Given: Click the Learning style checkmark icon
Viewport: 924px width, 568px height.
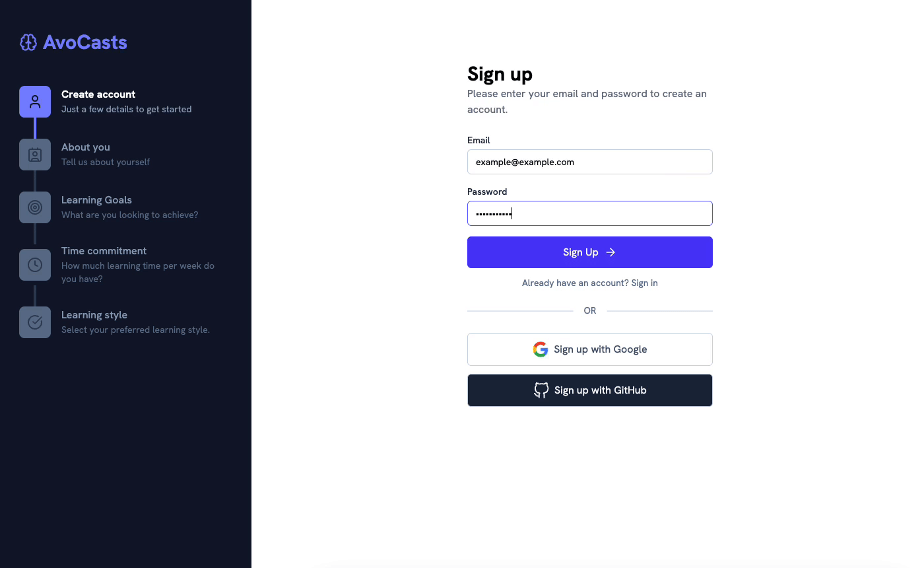Looking at the screenshot, I should pos(35,322).
